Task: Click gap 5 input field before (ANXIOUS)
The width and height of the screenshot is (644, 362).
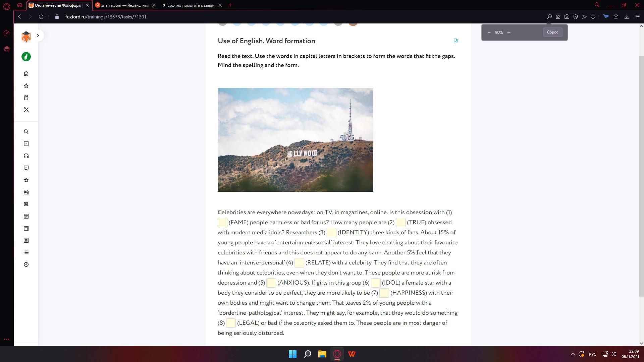Action: coord(271,283)
